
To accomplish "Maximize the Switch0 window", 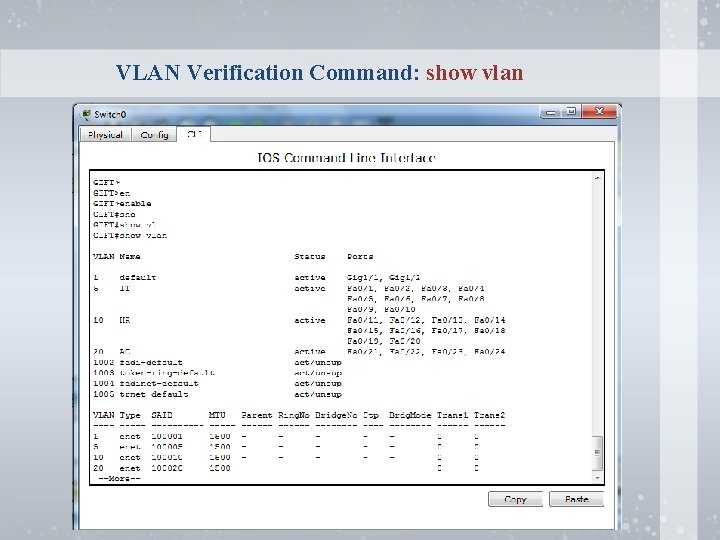I will pyautogui.click(x=571, y=112).
